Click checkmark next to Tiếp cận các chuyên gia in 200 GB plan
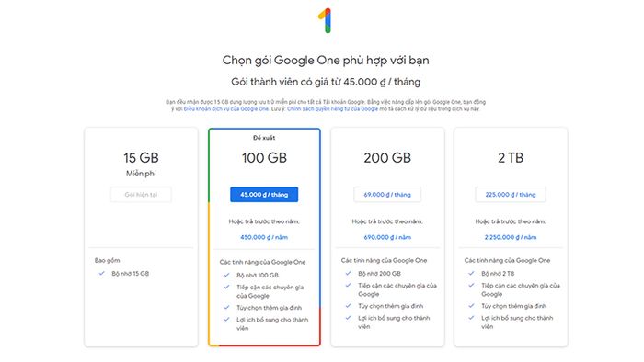The image size is (644, 362). click(x=349, y=285)
